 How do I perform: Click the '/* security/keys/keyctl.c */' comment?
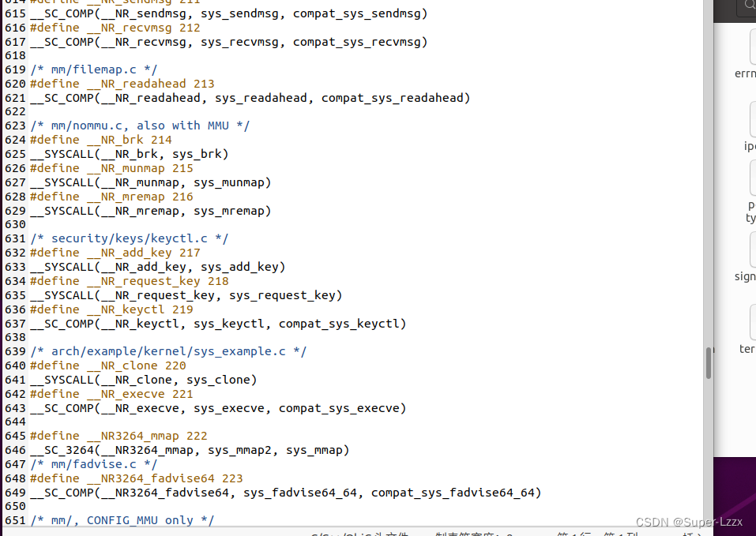click(x=130, y=238)
